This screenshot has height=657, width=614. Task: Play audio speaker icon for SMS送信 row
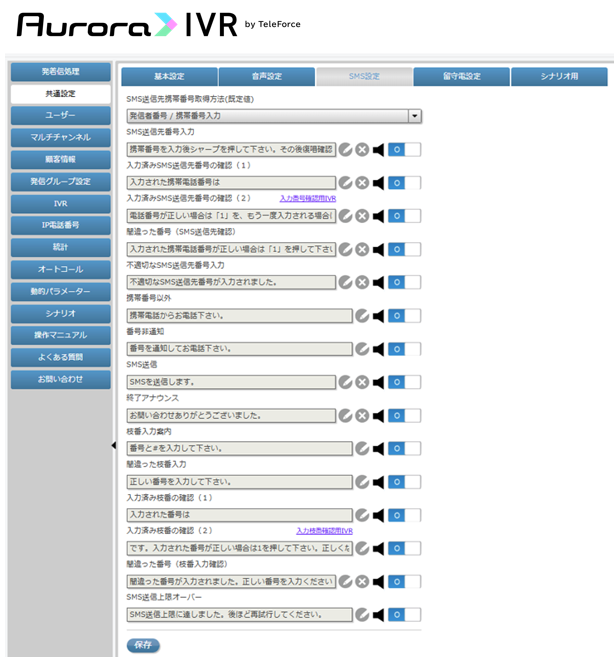point(378,382)
